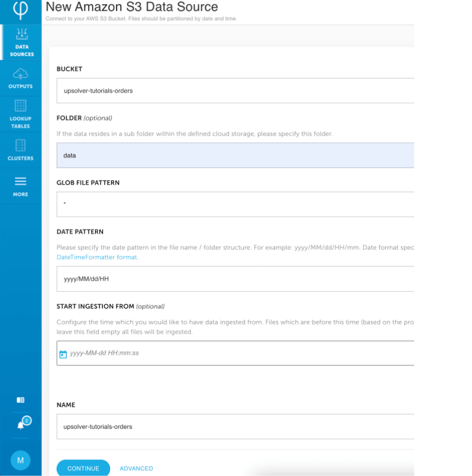Click the Bucket input field
This screenshot has width=472, height=476.
[237, 91]
